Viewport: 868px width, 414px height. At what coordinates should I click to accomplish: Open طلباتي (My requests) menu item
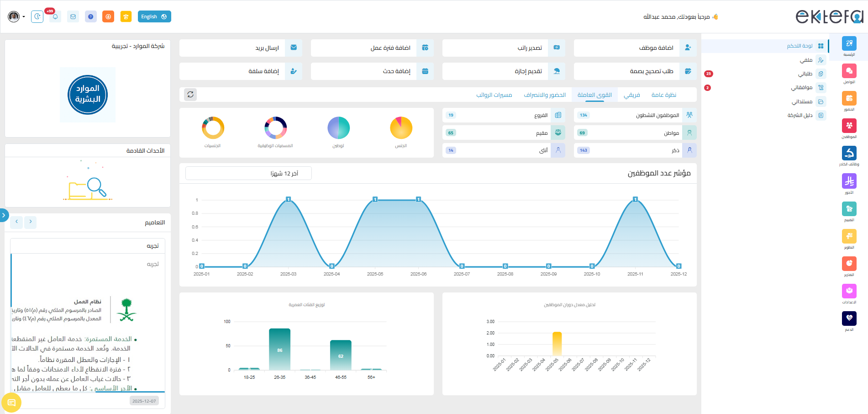coord(765,74)
